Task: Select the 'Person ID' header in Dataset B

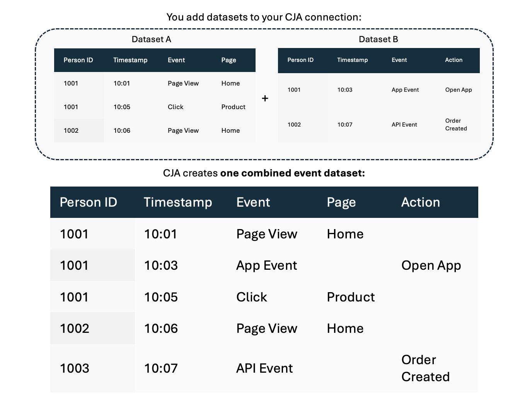Action: [x=300, y=60]
